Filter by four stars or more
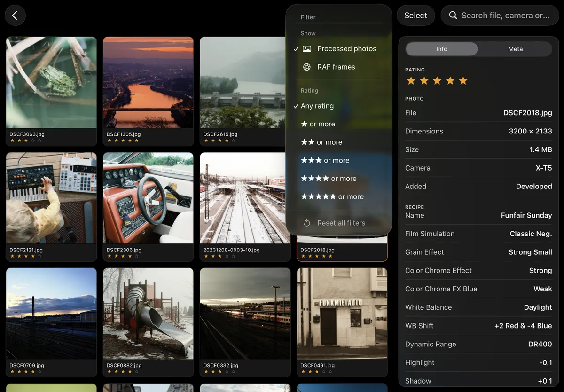Image resolution: width=564 pixels, height=392 pixels. (x=339, y=179)
